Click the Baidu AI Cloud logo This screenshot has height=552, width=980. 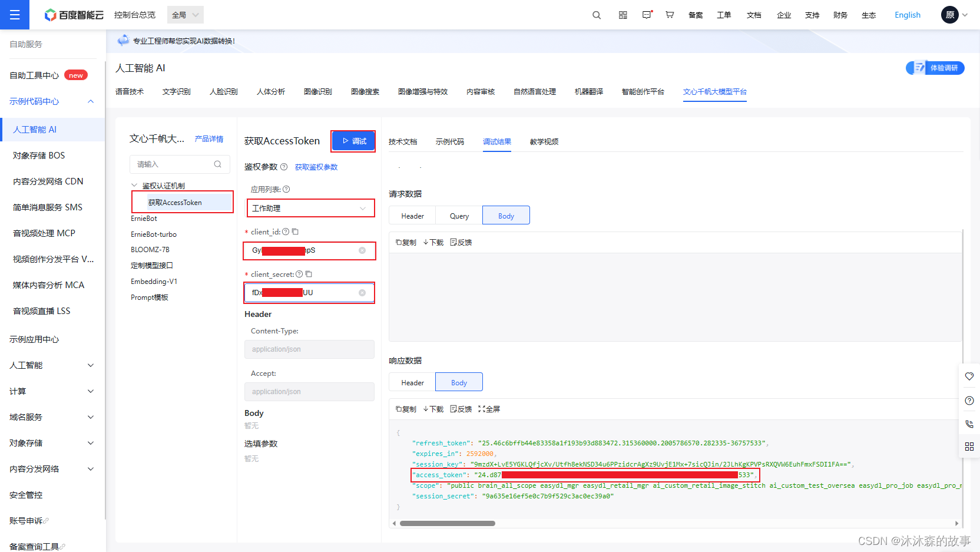[74, 15]
